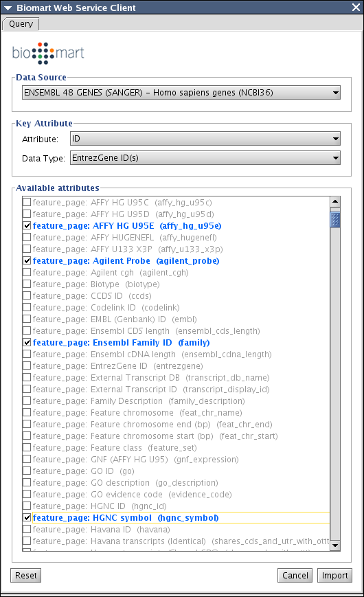This screenshot has height=597, width=364.
Task: Check the EntrezGene ID attribute
Action: click(27, 366)
